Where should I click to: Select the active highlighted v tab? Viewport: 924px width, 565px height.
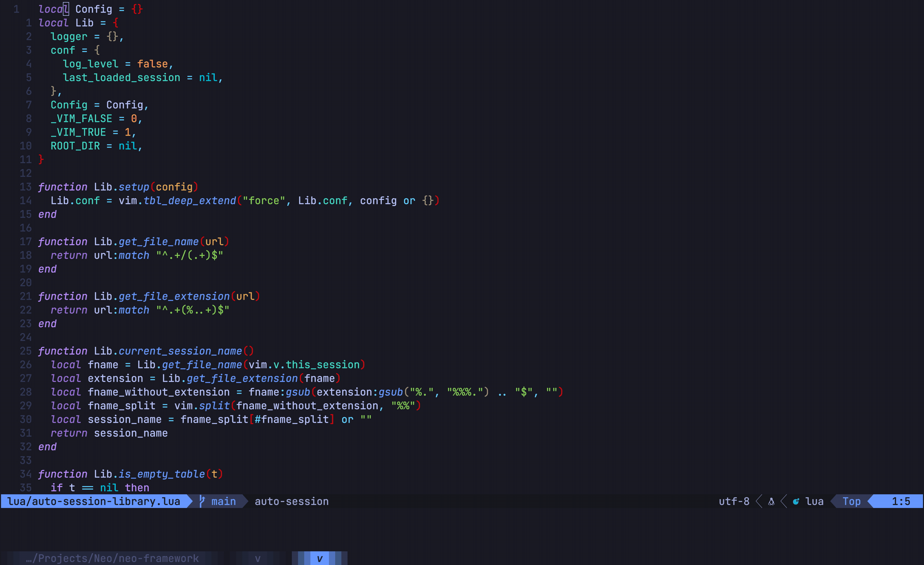tap(319, 558)
